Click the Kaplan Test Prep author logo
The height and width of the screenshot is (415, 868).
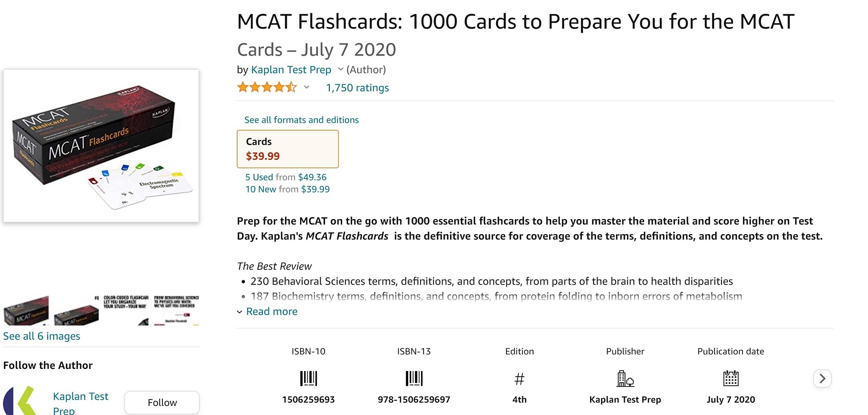tap(20, 401)
